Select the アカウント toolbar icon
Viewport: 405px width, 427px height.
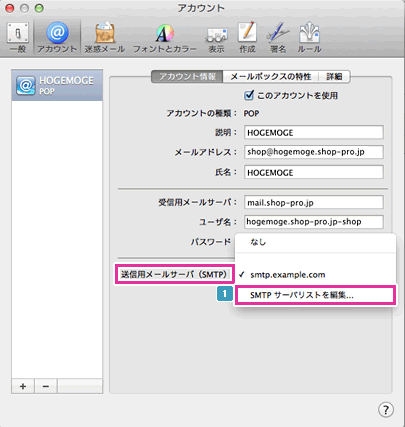tap(57, 37)
